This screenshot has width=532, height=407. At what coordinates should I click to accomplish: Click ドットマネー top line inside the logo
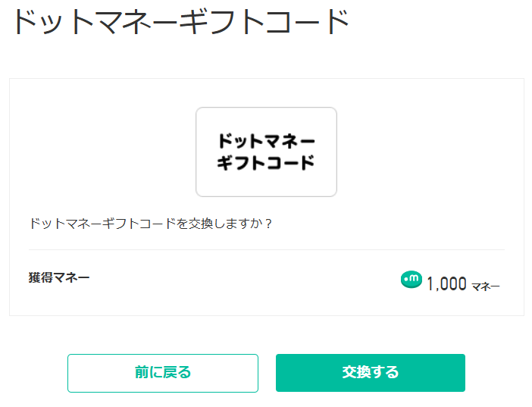266,141
